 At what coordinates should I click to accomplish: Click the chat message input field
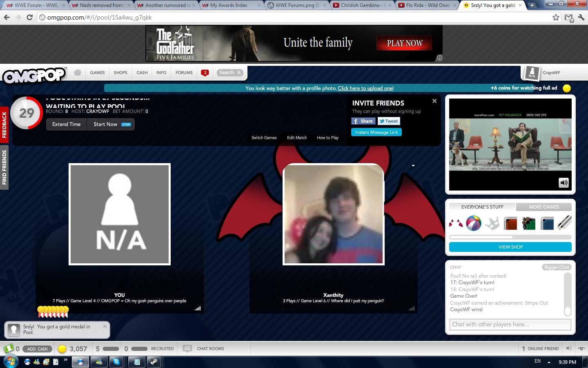click(x=510, y=324)
